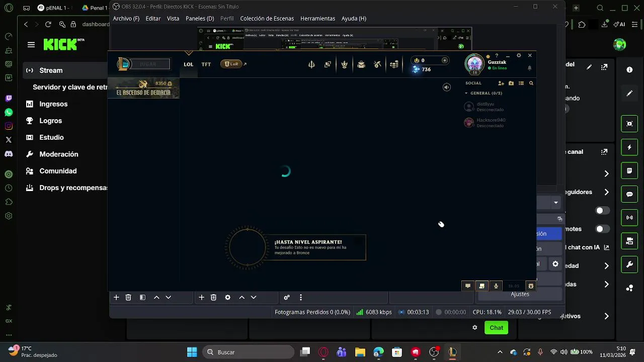The image size is (644, 362).
Task: Click the Kick lightning bolt icon in right rail
Action: click(x=629, y=147)
